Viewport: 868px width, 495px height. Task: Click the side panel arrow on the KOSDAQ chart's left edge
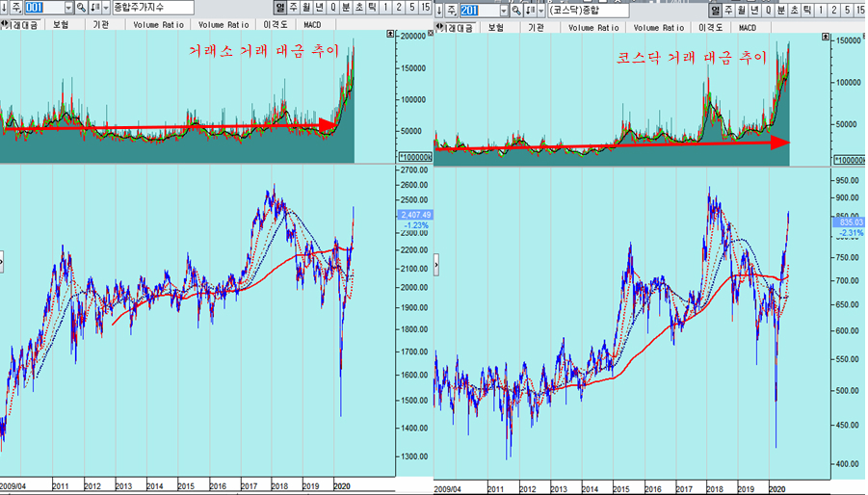(x=437, y=261)
